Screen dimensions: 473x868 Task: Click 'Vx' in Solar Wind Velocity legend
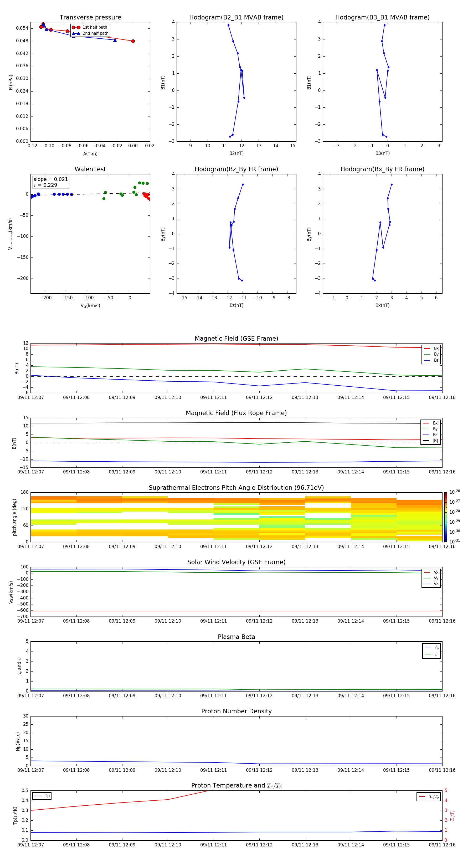click(x=436, y=572)
